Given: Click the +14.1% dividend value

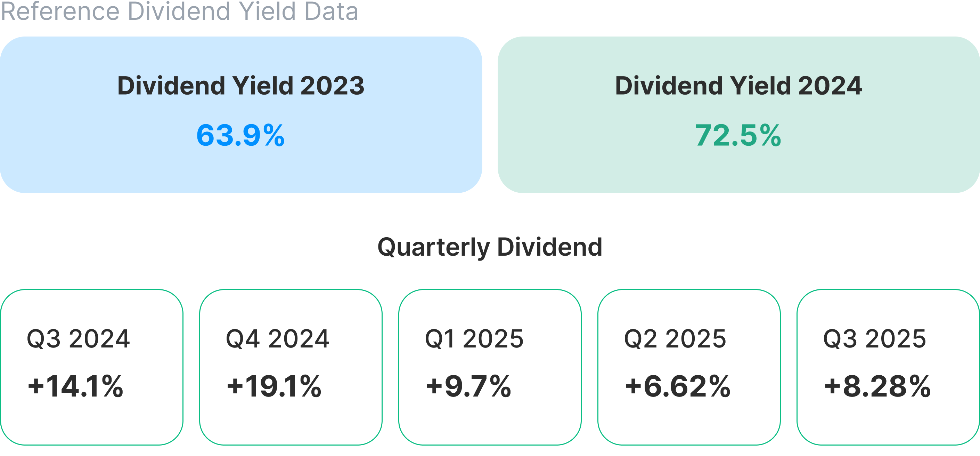Looking at the screenshot, I should pos(75,386).
